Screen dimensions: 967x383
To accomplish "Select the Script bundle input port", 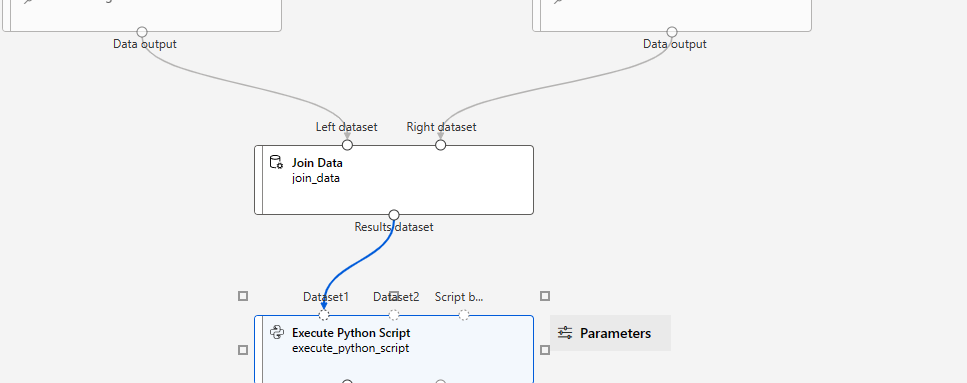I will (464, 315).
